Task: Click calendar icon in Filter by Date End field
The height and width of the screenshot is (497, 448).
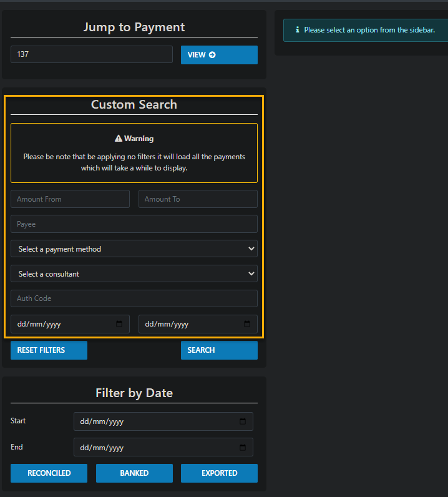Action: point(243,448)
